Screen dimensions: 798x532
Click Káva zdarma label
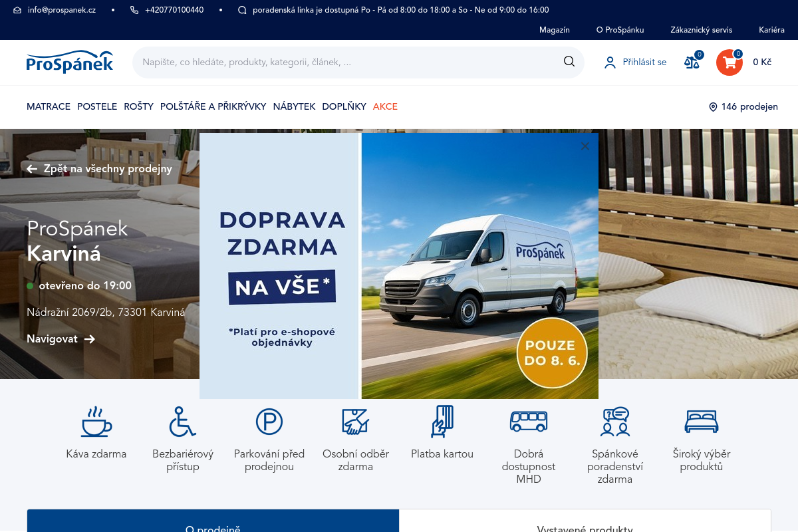click(96, 454)
